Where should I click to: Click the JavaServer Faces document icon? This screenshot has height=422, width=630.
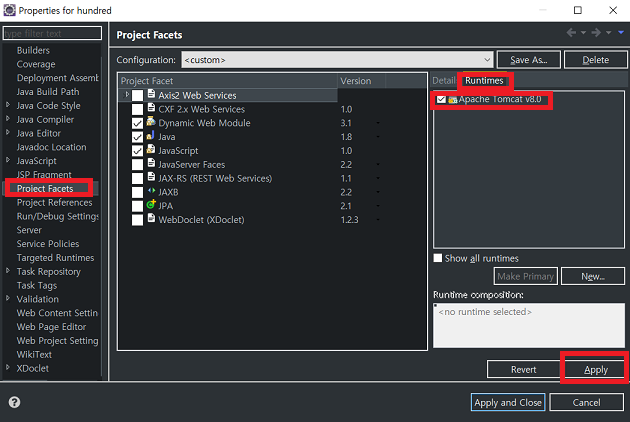151,163
